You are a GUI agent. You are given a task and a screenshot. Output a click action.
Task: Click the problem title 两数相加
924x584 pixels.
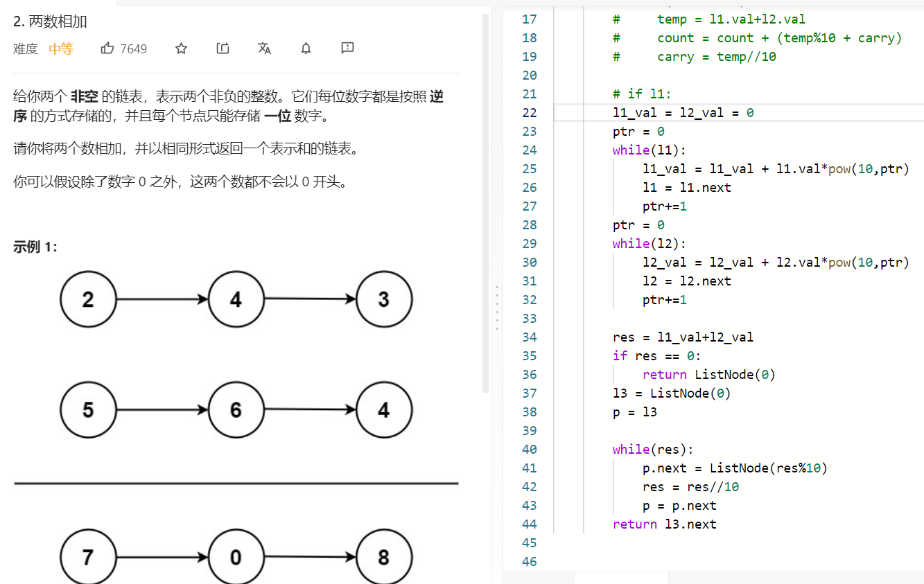[x=50, y=21]
